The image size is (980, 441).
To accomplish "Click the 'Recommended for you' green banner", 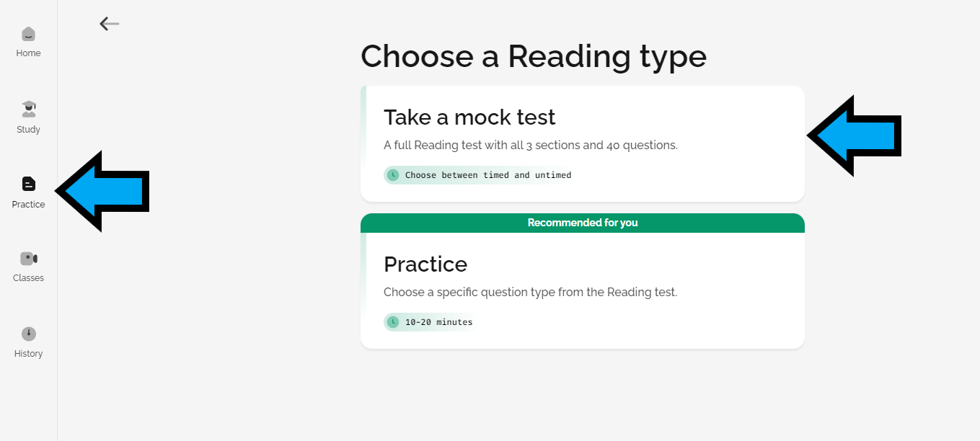I will coord(582,223).
